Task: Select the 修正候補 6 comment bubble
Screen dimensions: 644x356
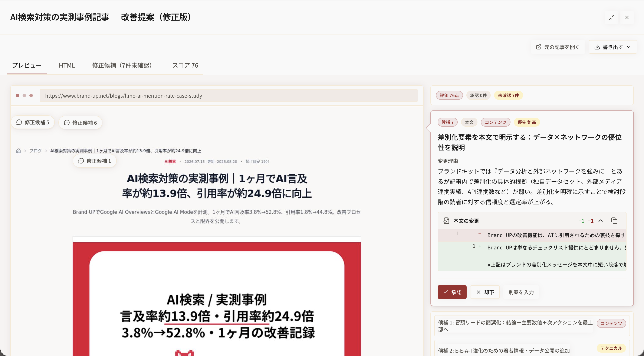Action: pyautogui.click(x=80, y=123)
